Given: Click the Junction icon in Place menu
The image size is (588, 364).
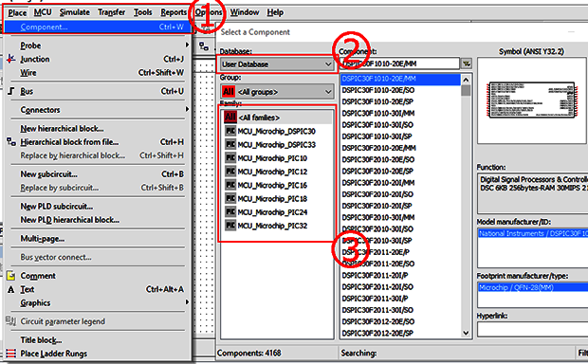Looking at the screenshot, I should click(11, 59).
